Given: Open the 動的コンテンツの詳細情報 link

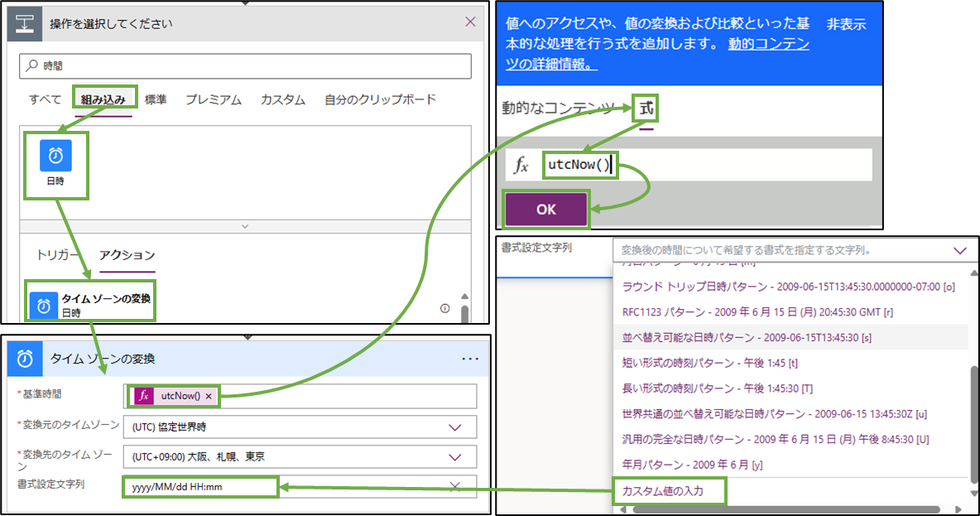Looking at the screenshot, I should click(x=657, y=54).
